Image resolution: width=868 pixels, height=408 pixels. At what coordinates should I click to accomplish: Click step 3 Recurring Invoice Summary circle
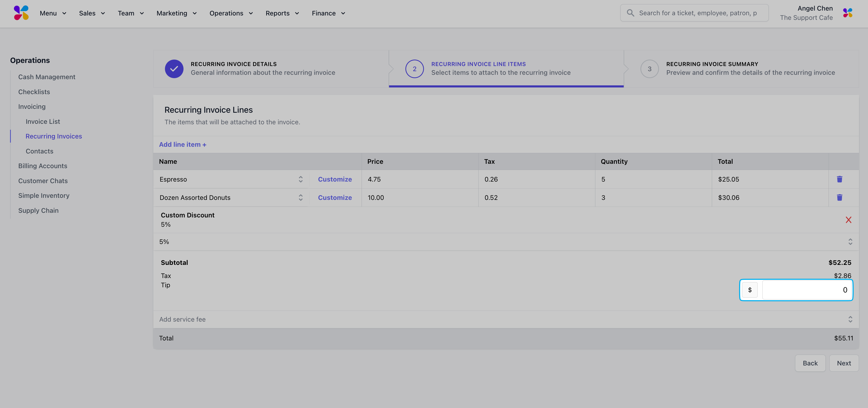click(x=649, y=69)
